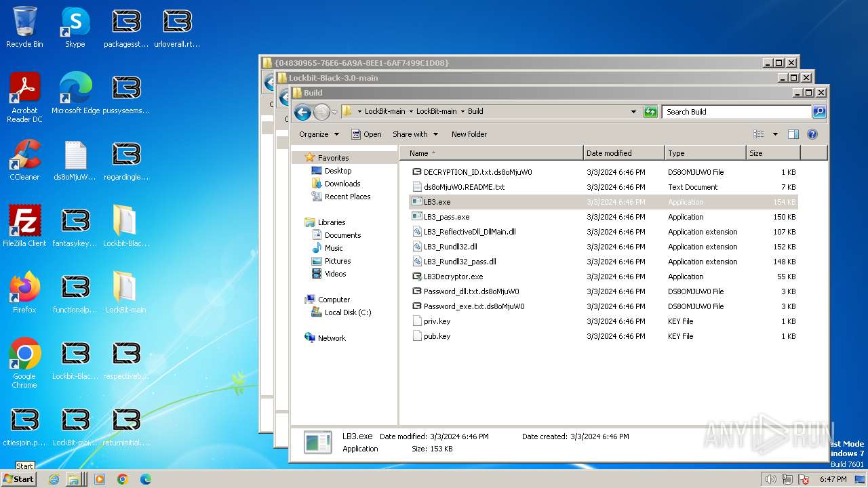Viewport: 868px width, 488px height.
Task: Open Google Chrome desktop shortcut
Action: coord(24,363)
